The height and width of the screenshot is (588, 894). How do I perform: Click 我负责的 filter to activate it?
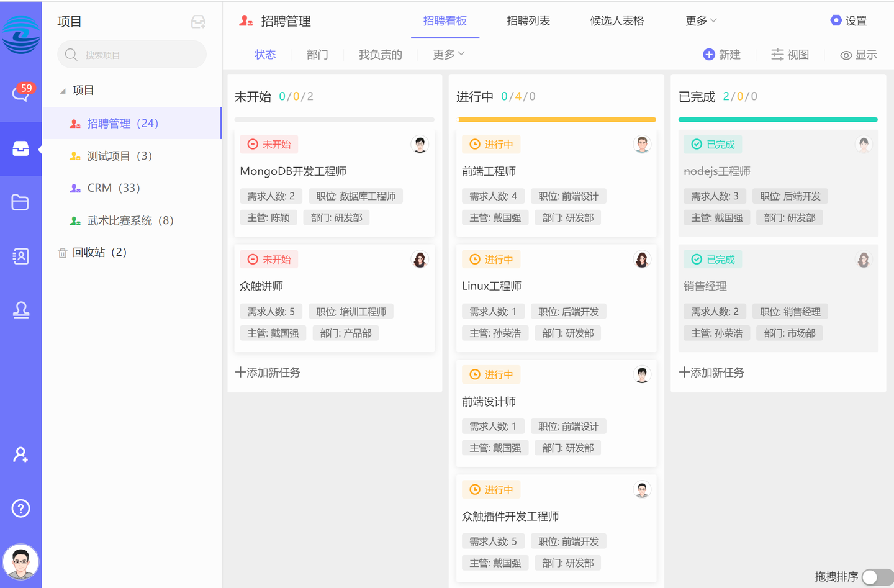(x=381, y=55)
